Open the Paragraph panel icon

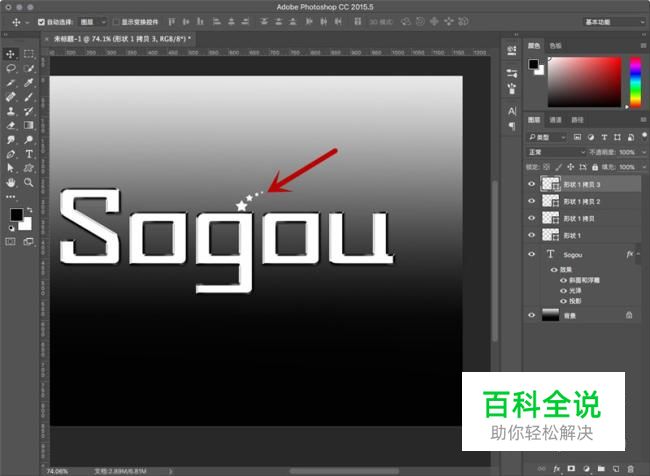tap(512, 126)
